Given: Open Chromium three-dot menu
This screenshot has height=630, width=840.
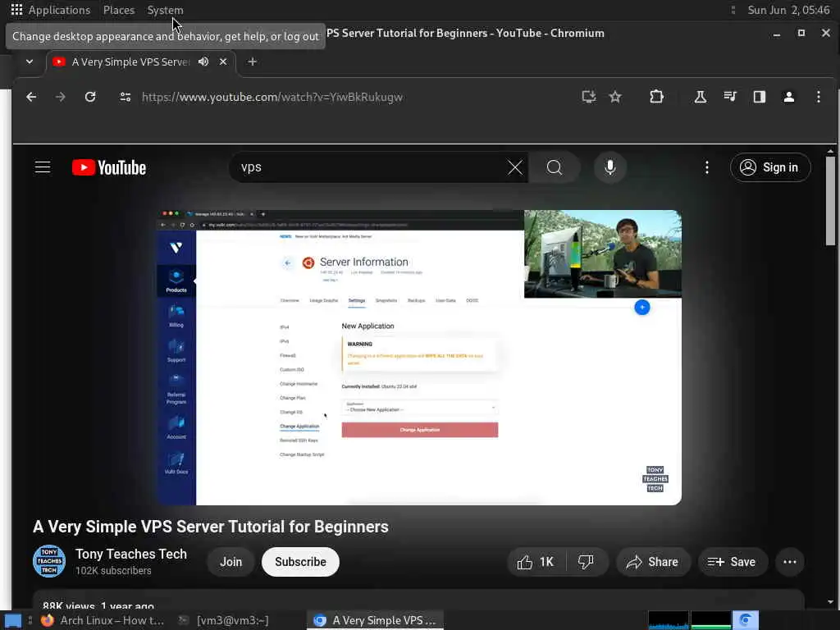Looking at the screenshot, I should click(x=818, y=97).
